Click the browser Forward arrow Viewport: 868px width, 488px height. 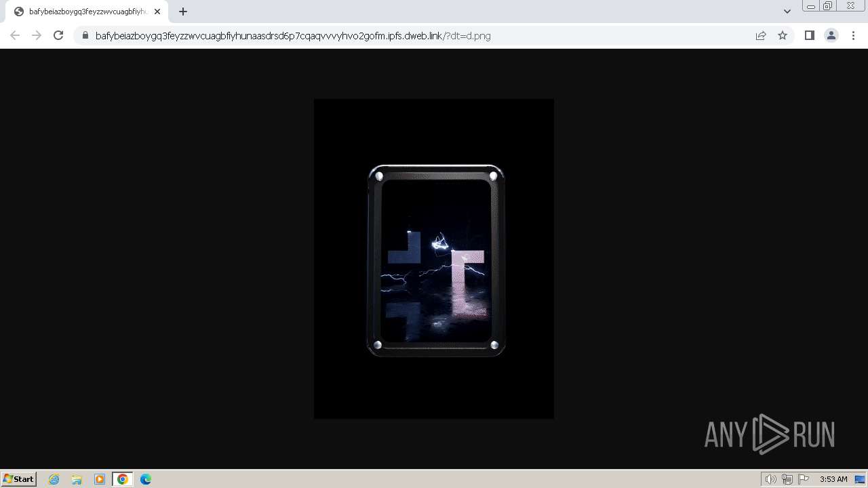pyautogui.click(x=37, y=35)
